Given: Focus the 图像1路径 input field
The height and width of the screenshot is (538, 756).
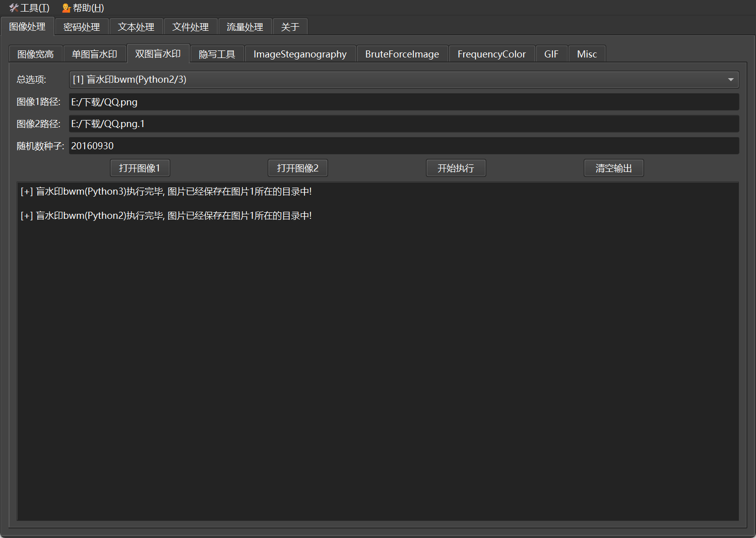Looking at the screenshot, I should tap(404, 102).
